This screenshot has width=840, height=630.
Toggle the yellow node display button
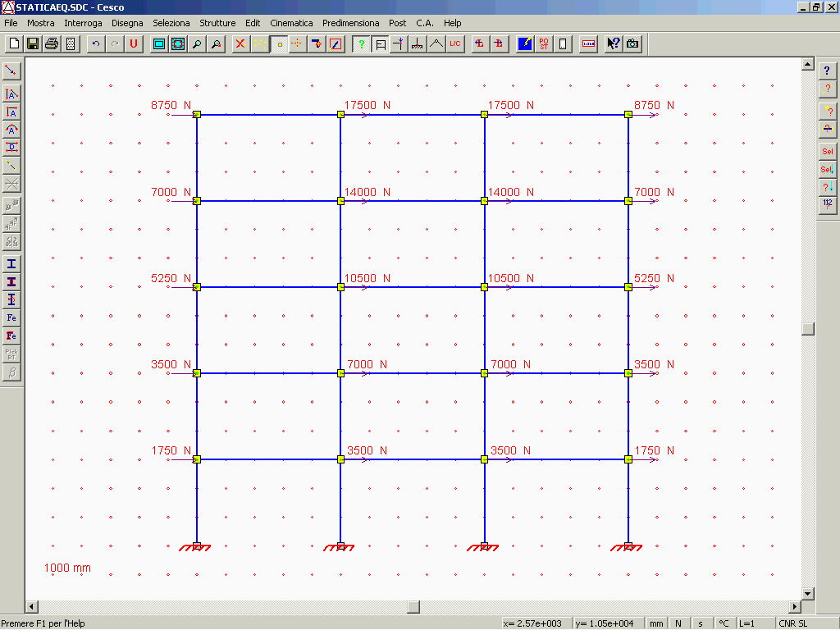click(x=279, y=44)
